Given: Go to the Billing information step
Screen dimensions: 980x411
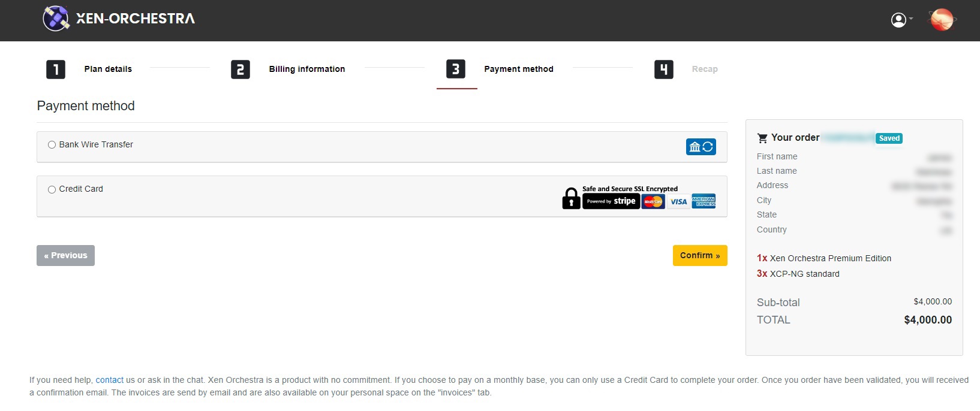Looking at the screenshot, I should coord(307,69).
